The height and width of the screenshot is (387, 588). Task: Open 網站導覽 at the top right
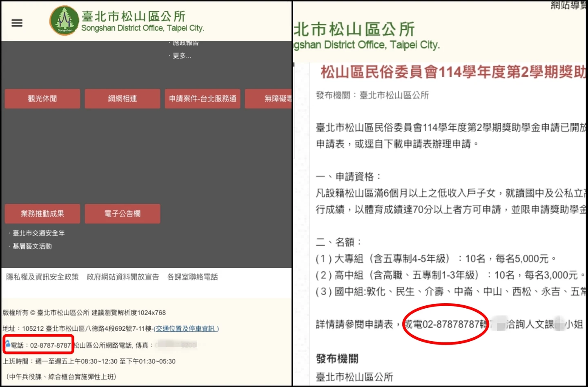[568, 5]
